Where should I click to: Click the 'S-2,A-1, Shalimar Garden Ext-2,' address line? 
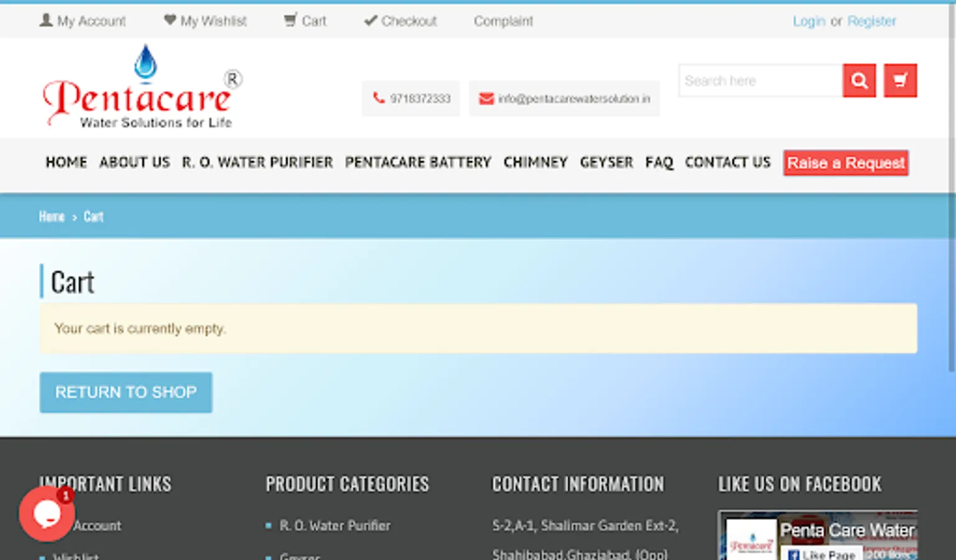(585, 526)
